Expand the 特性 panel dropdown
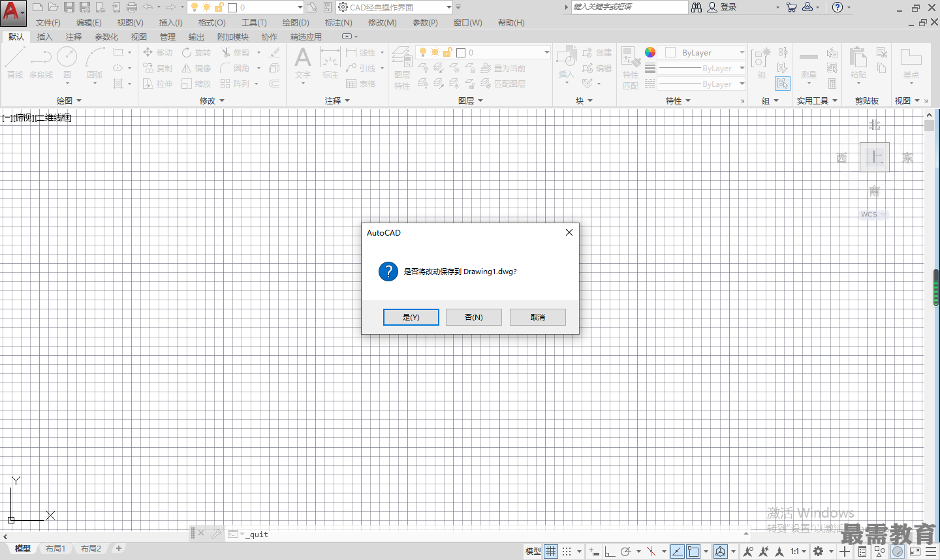The width and height of the screenshot is (940, 560). pos(678,101)
